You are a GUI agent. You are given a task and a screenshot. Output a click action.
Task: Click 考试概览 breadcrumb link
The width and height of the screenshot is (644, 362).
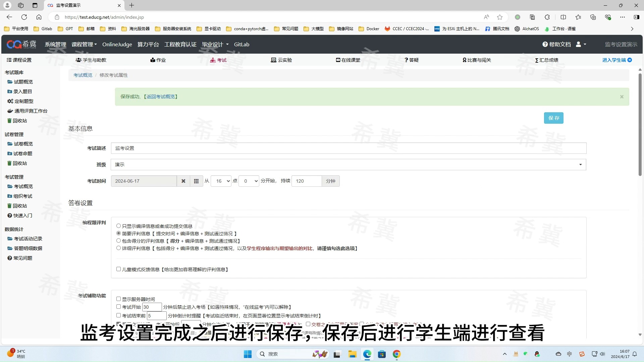click(83, 75)
